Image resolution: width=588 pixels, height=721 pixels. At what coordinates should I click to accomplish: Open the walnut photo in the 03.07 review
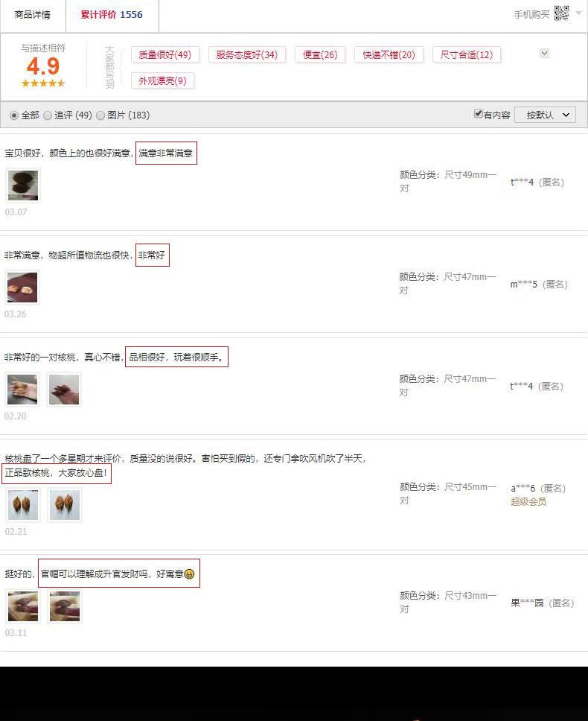[23, 185]
